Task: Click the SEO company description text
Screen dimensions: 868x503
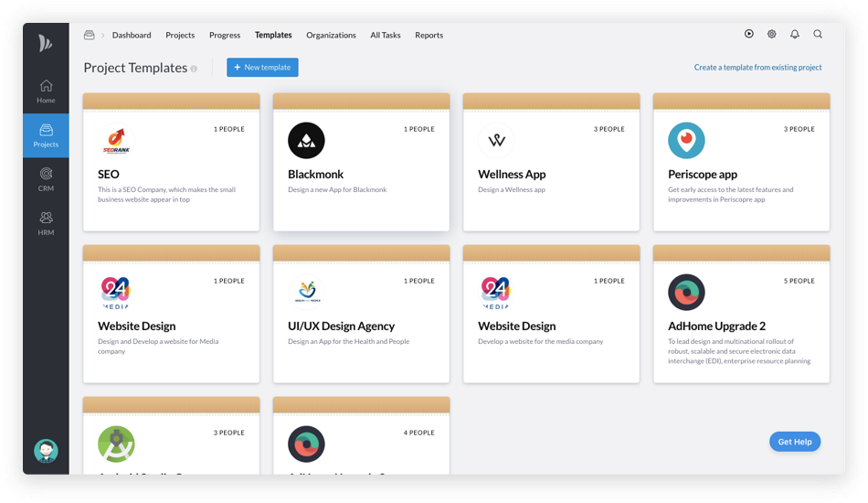Action: (x=166, y=195)
